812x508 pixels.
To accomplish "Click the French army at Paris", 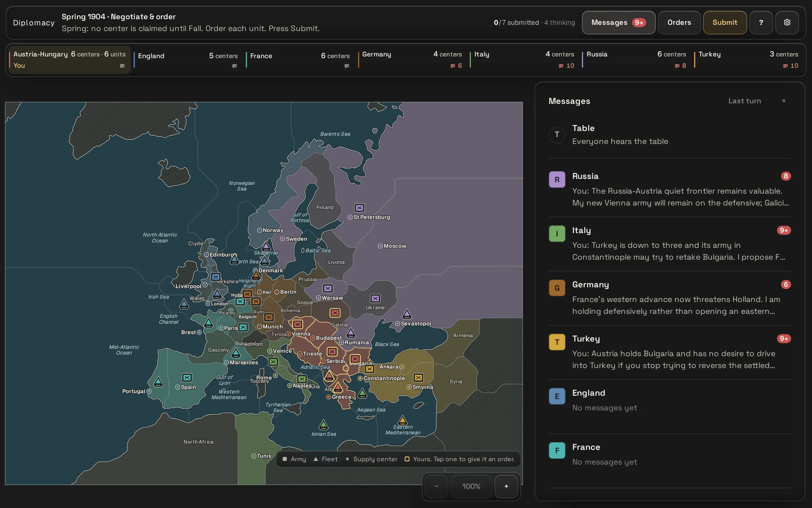I will tap(243, 327).
